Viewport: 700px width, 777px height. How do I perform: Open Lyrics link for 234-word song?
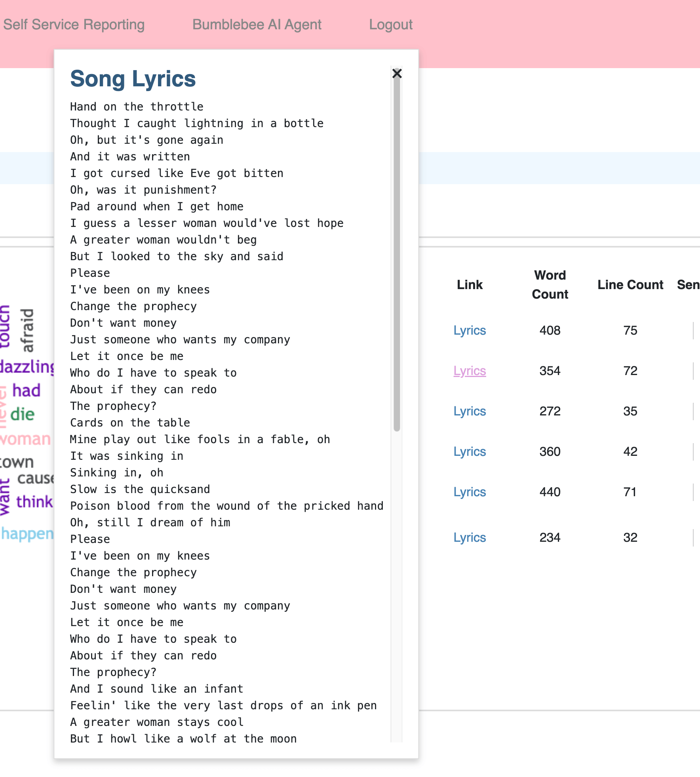(470, 537)
